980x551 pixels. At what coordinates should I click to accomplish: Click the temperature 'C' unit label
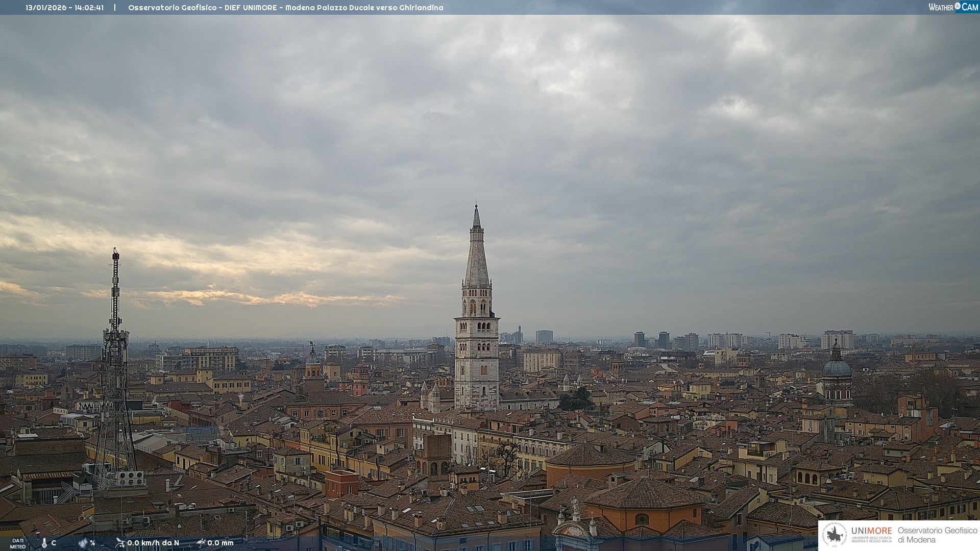tap(54, 543)
